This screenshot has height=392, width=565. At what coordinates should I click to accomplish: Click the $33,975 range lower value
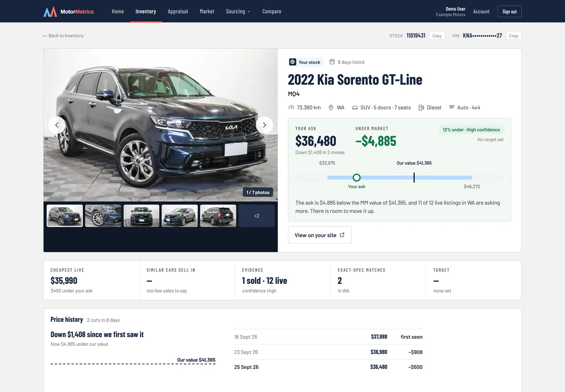point(327,163)
